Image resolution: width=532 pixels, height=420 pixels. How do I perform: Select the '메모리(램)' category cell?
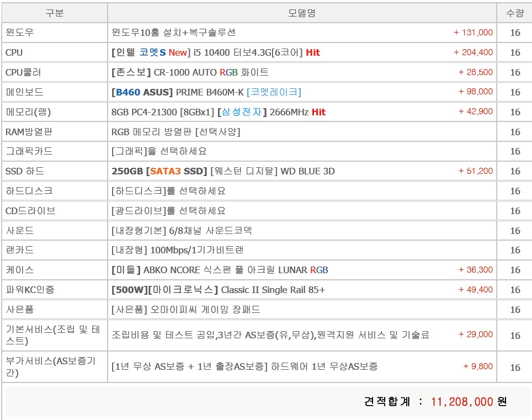click(55, 112)
